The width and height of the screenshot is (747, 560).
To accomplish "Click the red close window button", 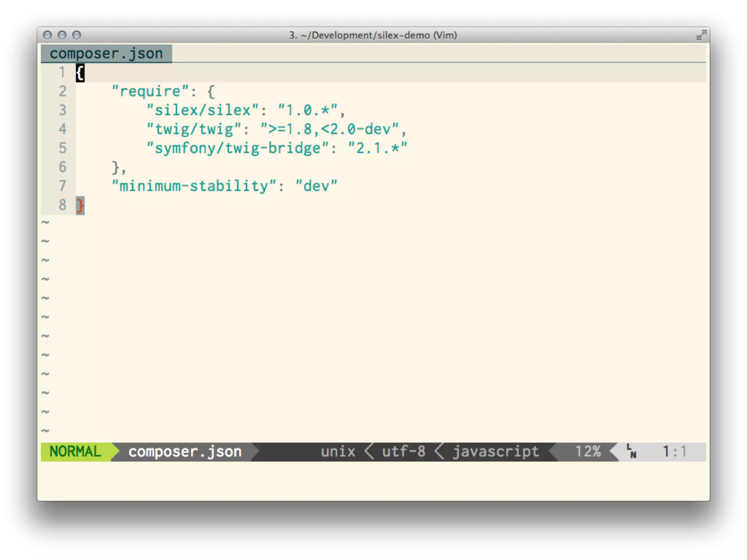I will tap(47, 35).
